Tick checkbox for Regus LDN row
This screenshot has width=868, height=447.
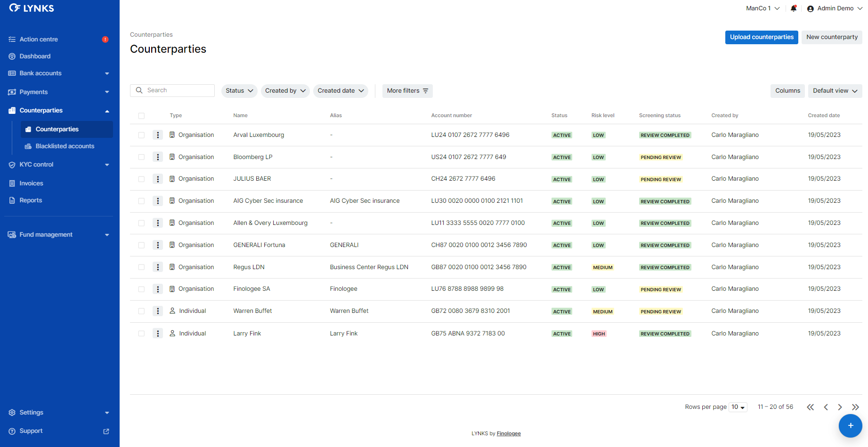coord(141,267)
